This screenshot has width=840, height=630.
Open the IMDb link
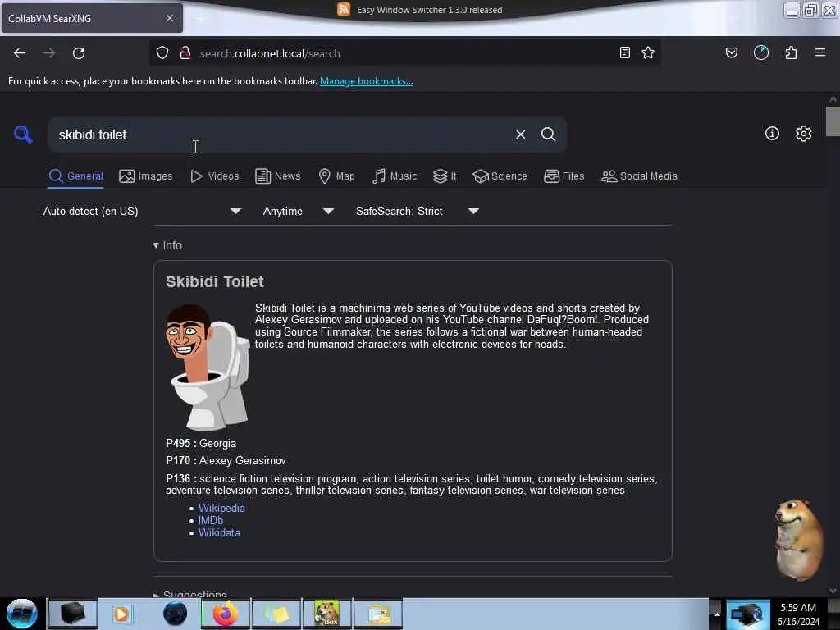211,520
